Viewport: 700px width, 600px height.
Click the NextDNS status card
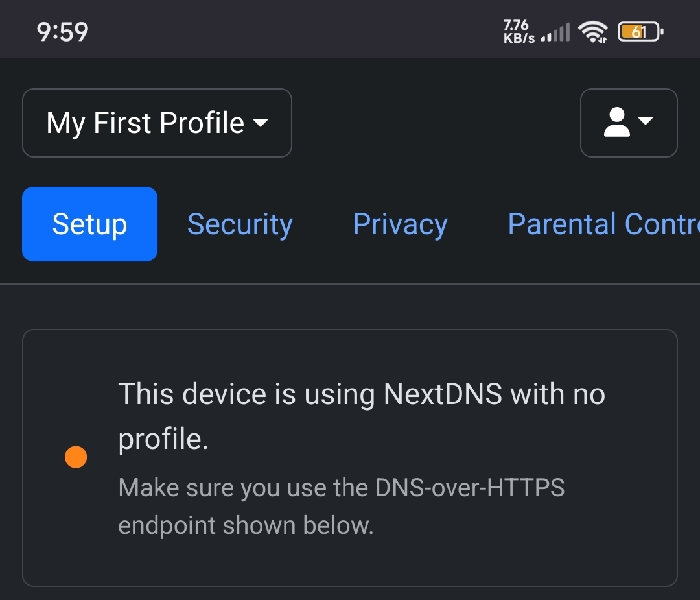point(350,458)
